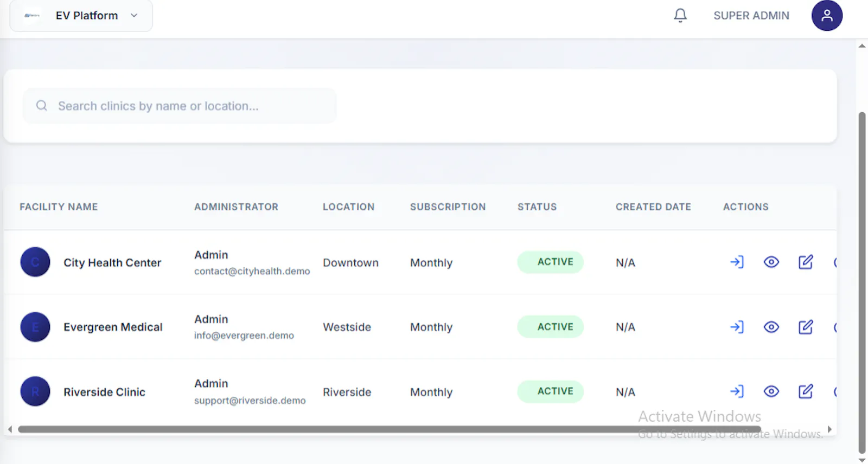868x464 pixels.
Task: Click the Riverside location cell
Action: pos(347,392)
